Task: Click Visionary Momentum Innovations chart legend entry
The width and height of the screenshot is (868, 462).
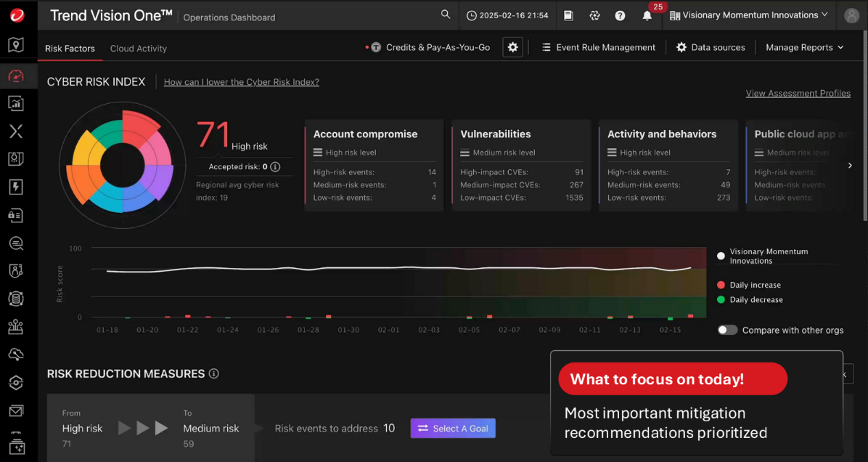Action: tap(762, 256)
